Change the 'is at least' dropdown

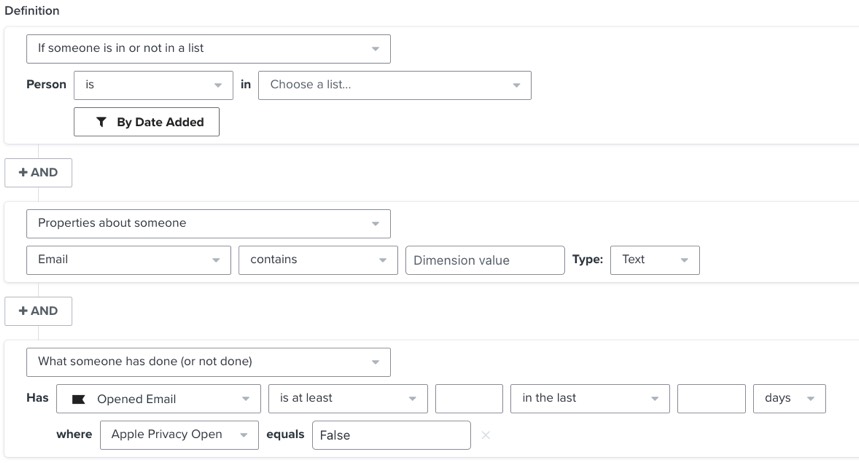[347, 399]
